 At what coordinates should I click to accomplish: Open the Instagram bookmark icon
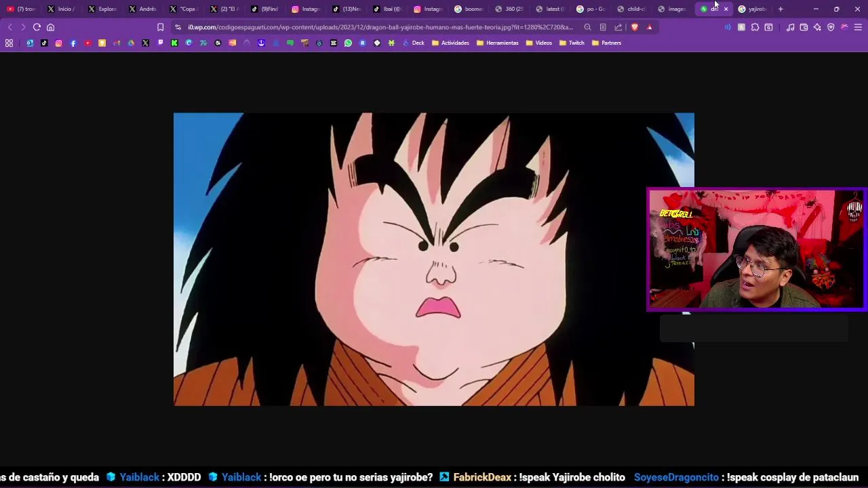[x=58, y=43]
